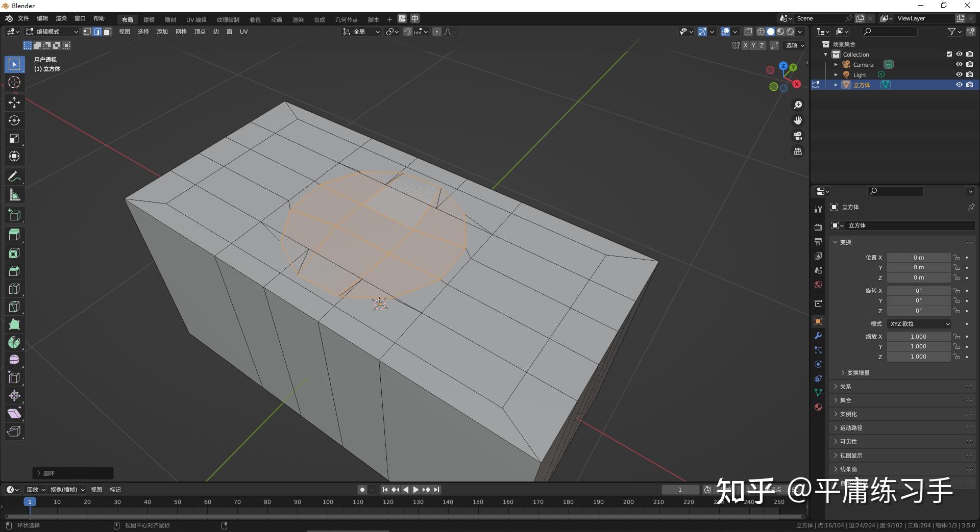Open the Modifier properties tab (wrench icon)

coord(818,336)
